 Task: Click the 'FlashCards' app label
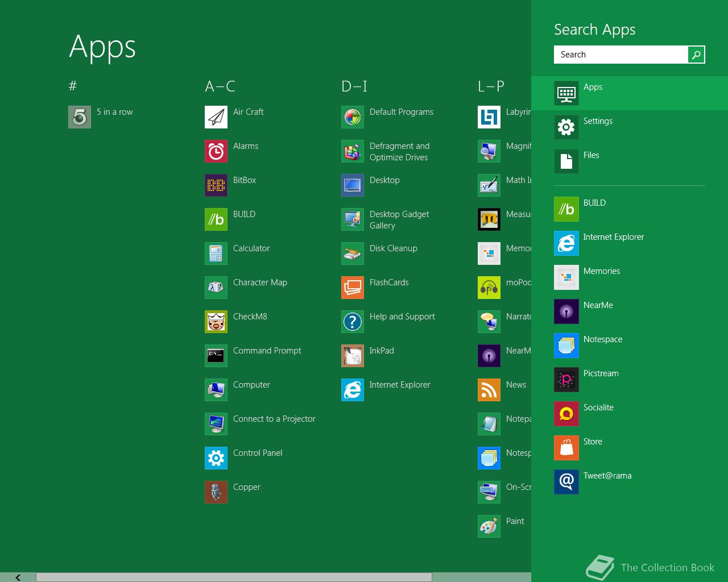tap(389, 282)
